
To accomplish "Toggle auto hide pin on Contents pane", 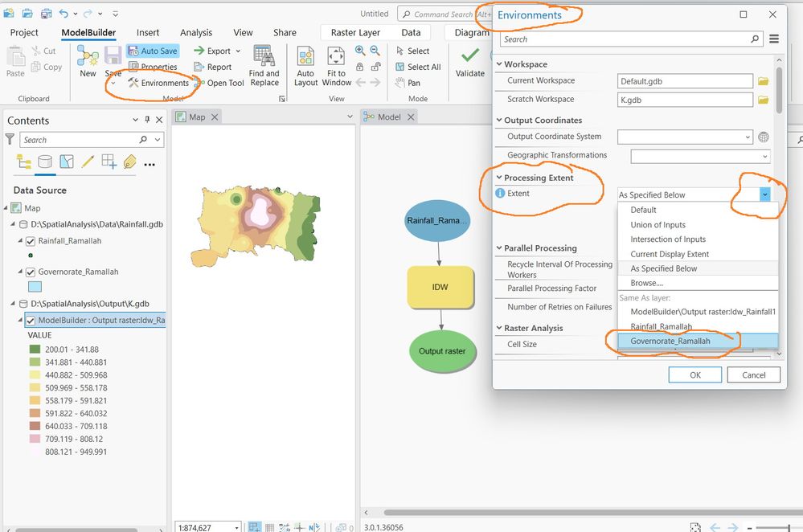I will click(x=147, y=119).
